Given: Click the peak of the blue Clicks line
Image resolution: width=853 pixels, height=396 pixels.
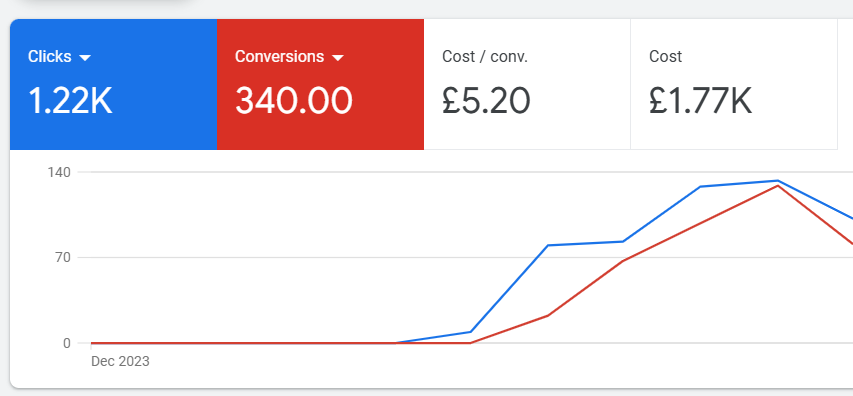Looking at the screenshot, I should point(777,181).
